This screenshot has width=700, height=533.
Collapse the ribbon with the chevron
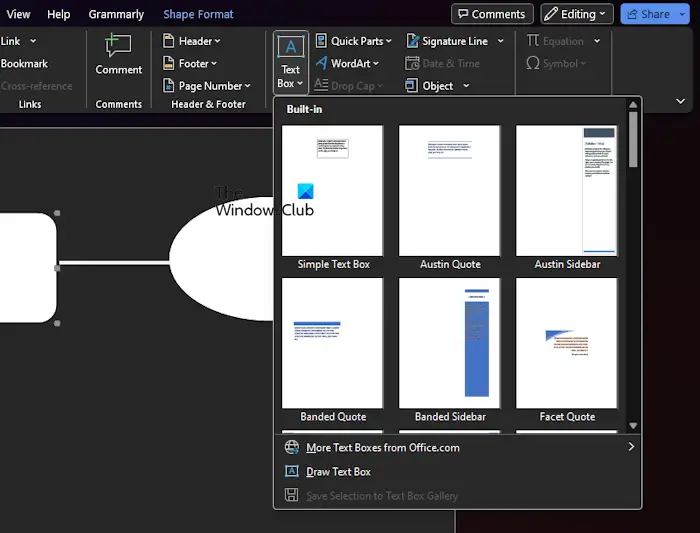pyautogui.click(x=680, y=101)
